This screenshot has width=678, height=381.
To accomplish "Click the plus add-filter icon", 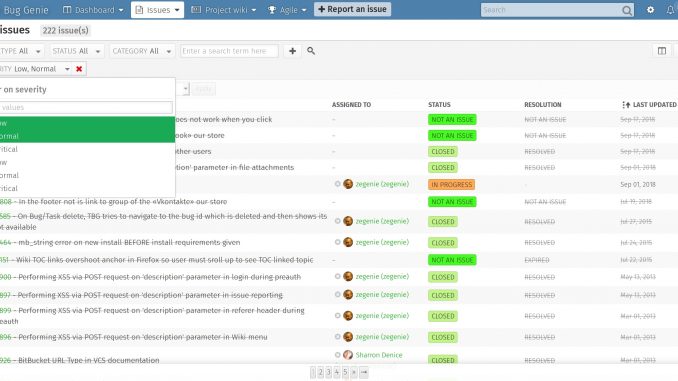I will [292, 51].
